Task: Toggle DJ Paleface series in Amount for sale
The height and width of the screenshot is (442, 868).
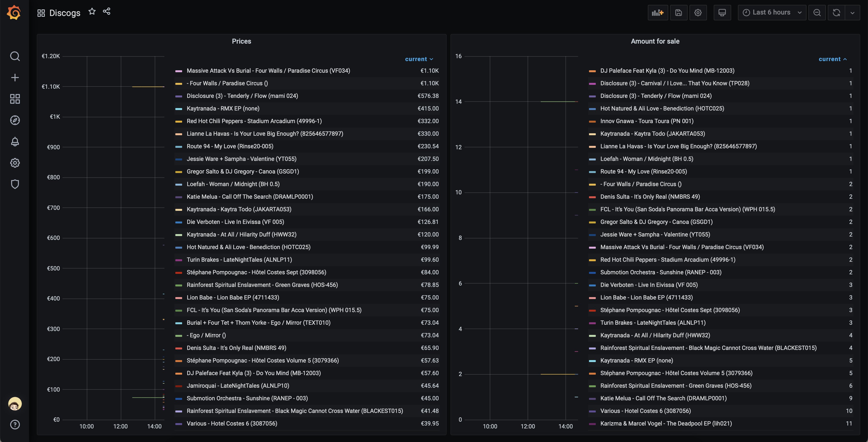Action: pos(667,71)
